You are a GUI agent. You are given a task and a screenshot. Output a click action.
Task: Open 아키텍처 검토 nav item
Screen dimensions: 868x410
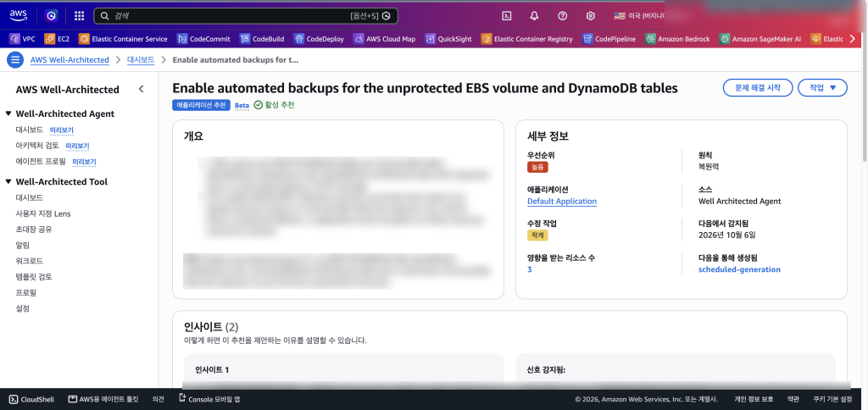37,146
